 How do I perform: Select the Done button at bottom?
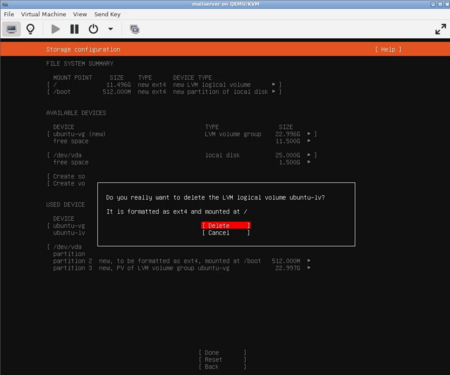coord(222,353)
